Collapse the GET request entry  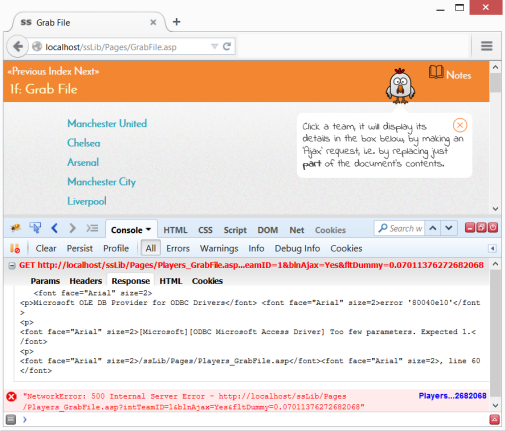pyautogui.click(x=12, y=266)
